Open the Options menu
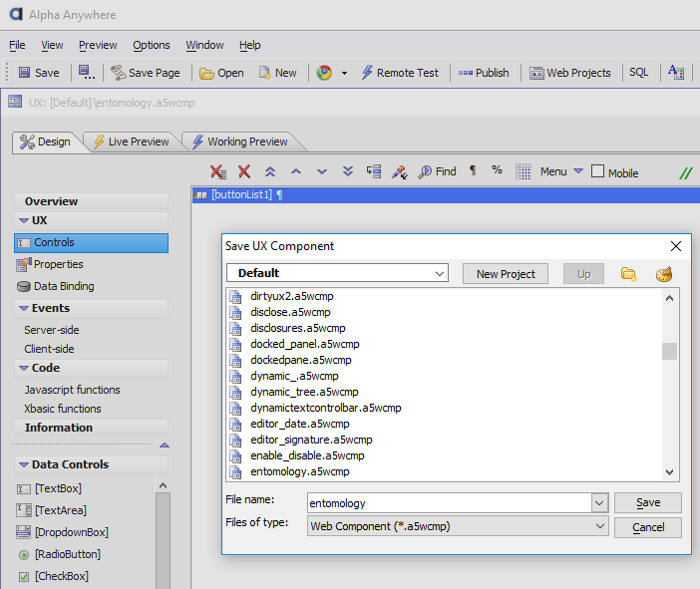 pyautogui.click(x=152, y=45)
